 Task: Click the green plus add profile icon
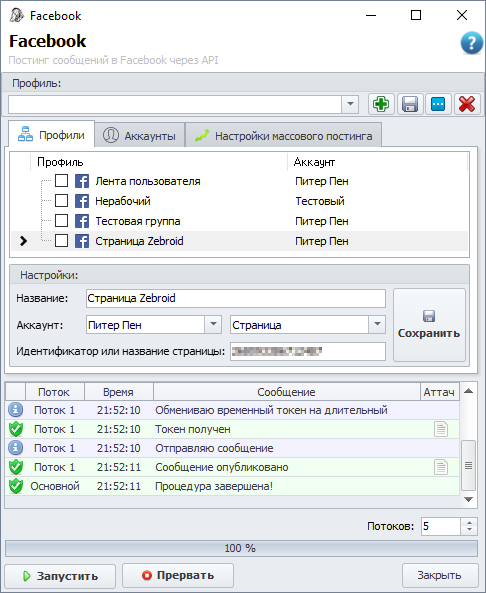pyautogui.click(x=381, y=104)
